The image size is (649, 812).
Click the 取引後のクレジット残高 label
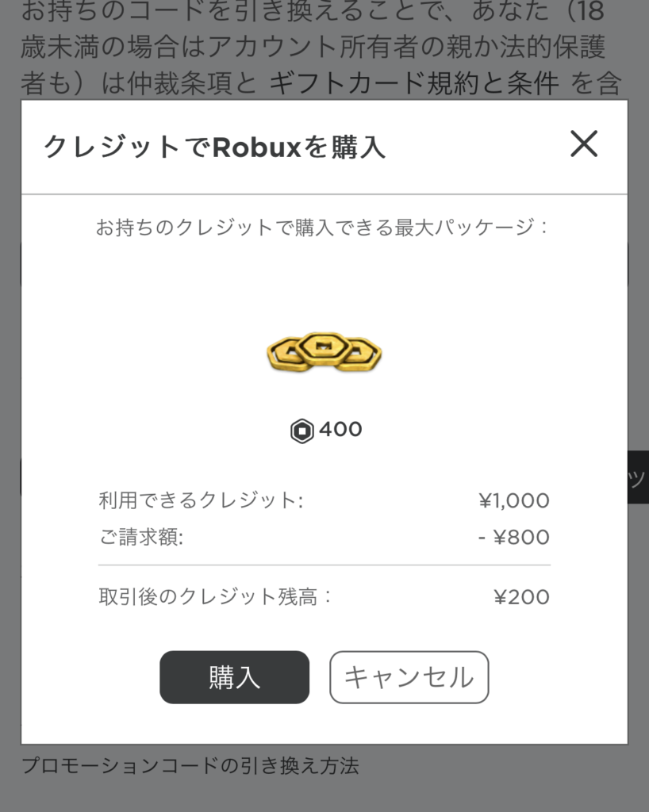(215, 597)
